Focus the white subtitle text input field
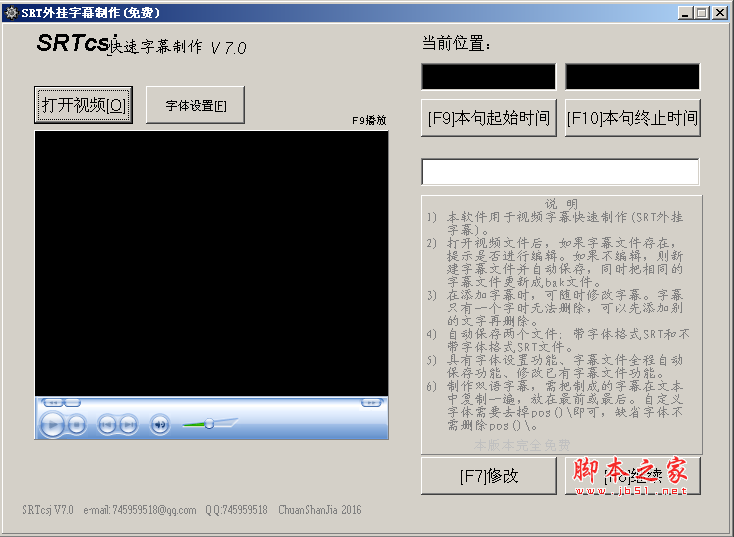Screen dimensions: 734x537 coord(560,172)
